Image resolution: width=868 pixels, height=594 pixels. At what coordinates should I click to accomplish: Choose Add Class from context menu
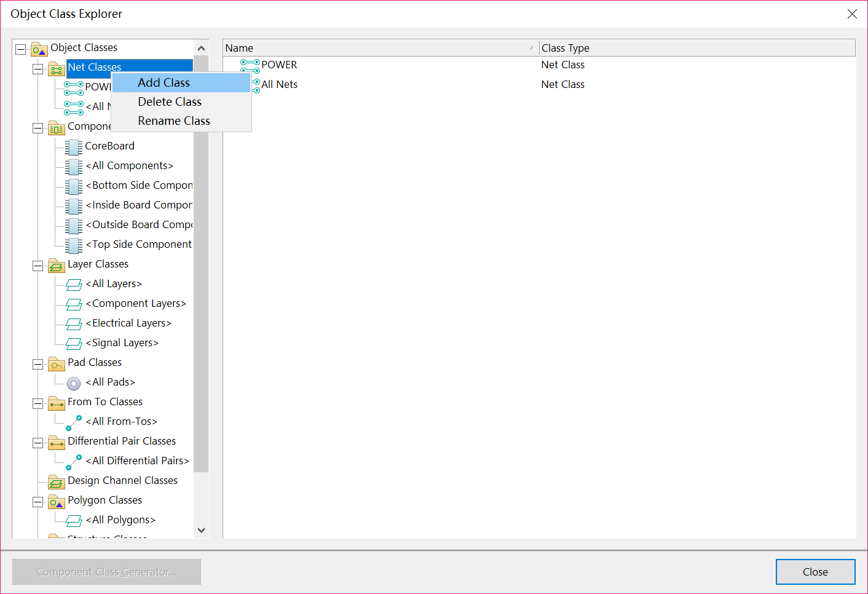click(x=164, y=83)
